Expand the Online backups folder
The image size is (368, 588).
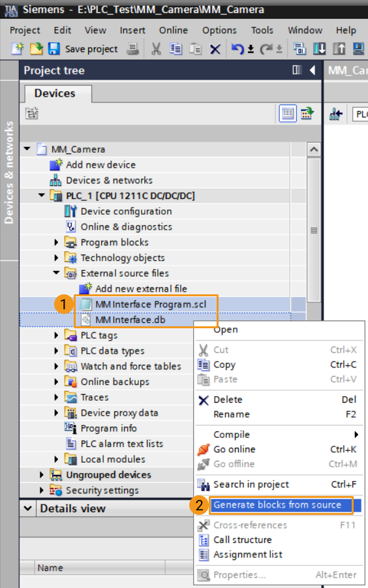pyautogui.click(x=56, y=382)
